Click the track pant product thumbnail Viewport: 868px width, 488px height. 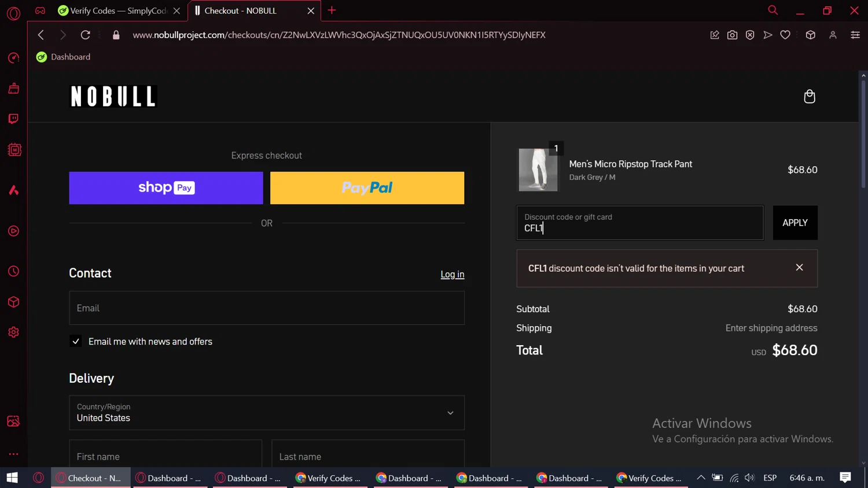pos(538,169)
